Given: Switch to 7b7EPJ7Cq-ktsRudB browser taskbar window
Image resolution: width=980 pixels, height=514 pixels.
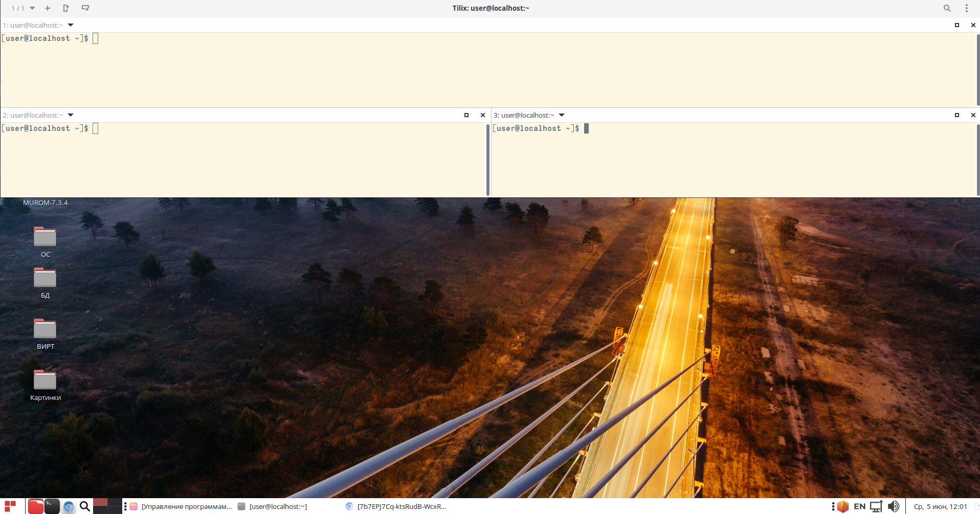Looking at the screenshot, I should (396, 506).
